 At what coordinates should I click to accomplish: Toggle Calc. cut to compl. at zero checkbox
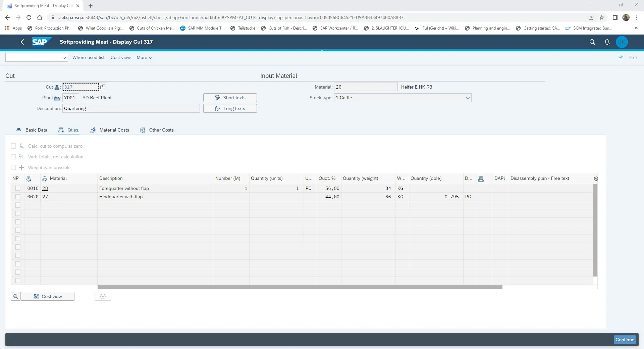pos(13,146)
